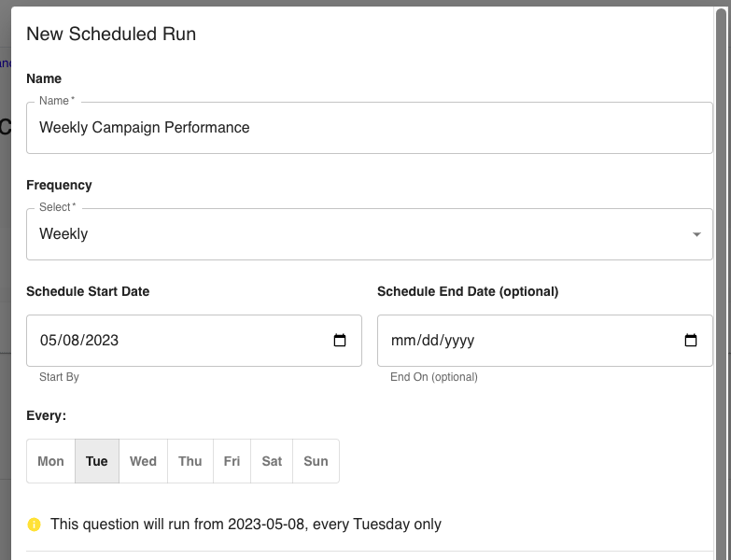Viewport: 731px width, 560px height.
Task: Open the End Date calendar picker icon
Action: (691, 341)
